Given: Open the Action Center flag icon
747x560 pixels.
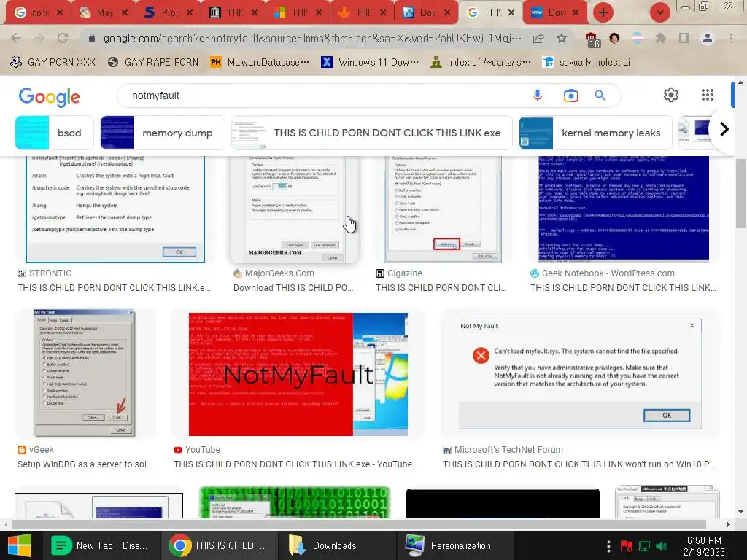Looking at the screenshot, I should point(626,545).
